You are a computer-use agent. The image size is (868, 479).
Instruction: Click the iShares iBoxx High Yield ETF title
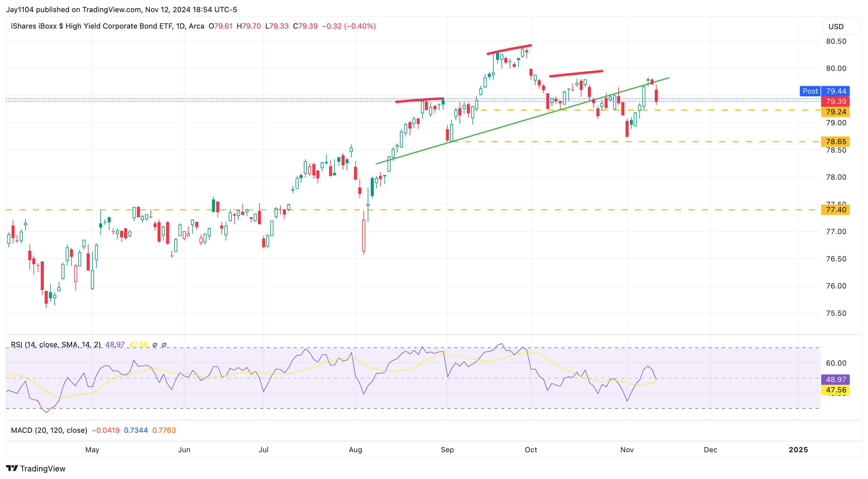(x=107, y=26)
